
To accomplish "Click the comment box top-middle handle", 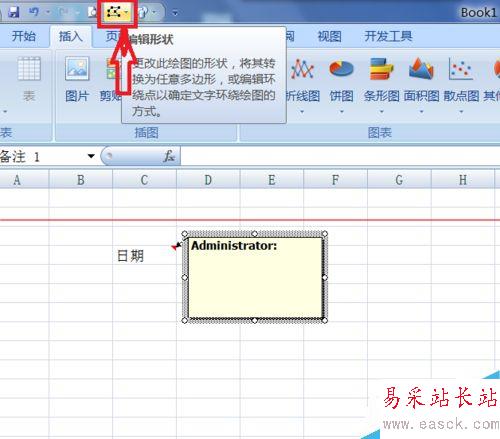I will click(255, 234).
